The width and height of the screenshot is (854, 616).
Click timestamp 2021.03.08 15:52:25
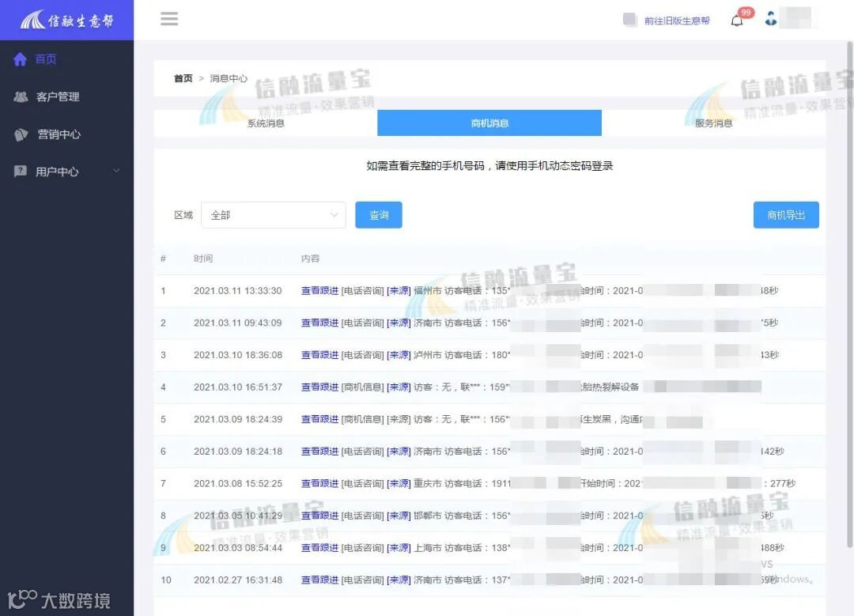point(238,484)
